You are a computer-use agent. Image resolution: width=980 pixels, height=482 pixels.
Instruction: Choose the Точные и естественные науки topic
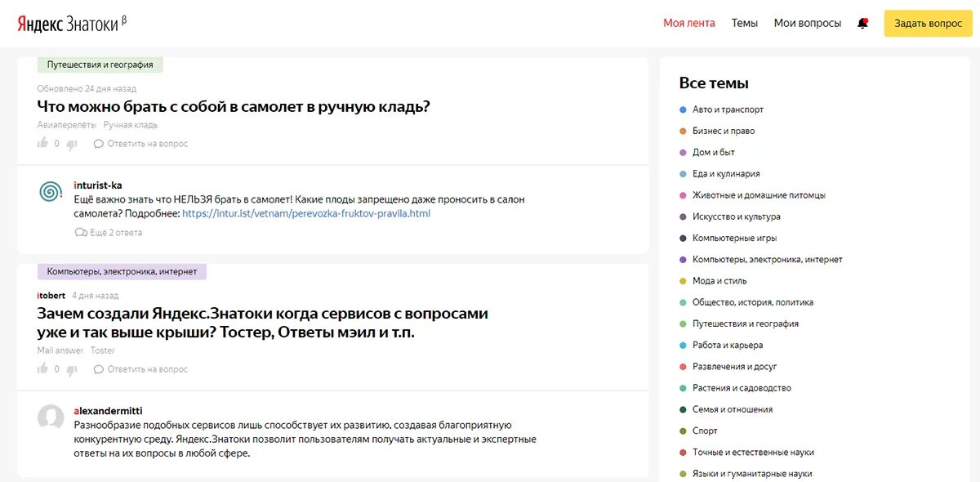(753, 453)
